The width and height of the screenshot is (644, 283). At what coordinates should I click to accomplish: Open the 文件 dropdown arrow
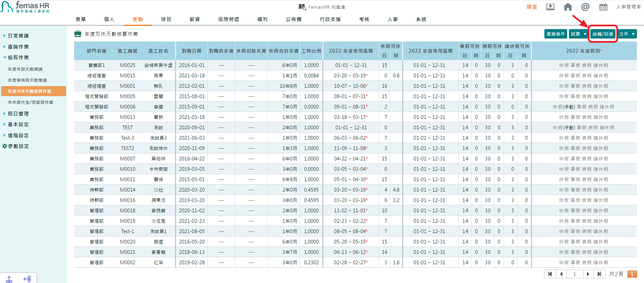point(633,34)
